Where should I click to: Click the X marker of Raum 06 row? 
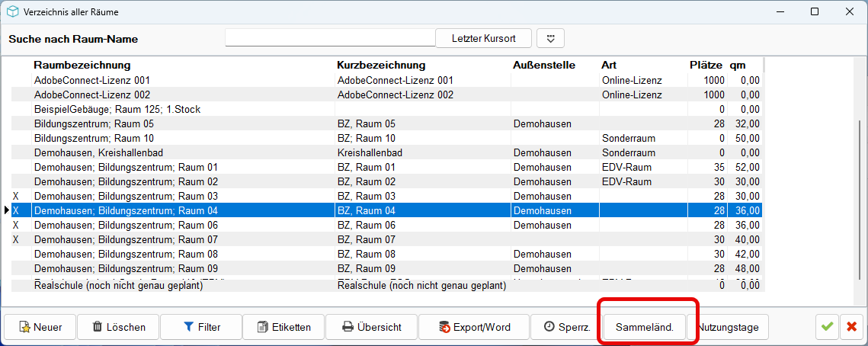coord(16,225)
